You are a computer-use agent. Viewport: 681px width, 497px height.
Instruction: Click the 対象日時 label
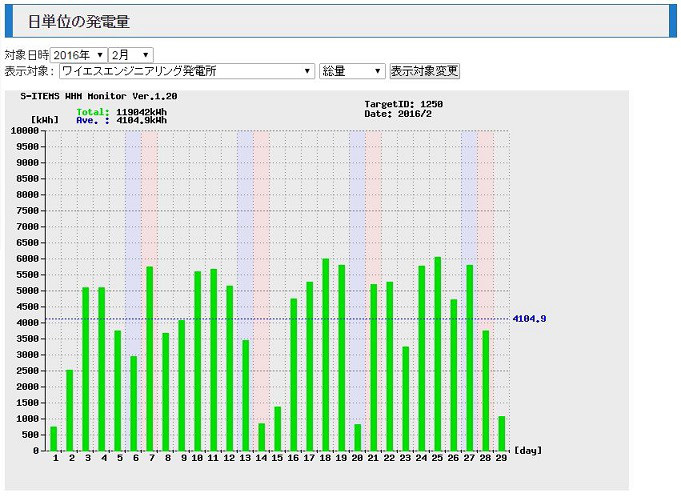27,55
